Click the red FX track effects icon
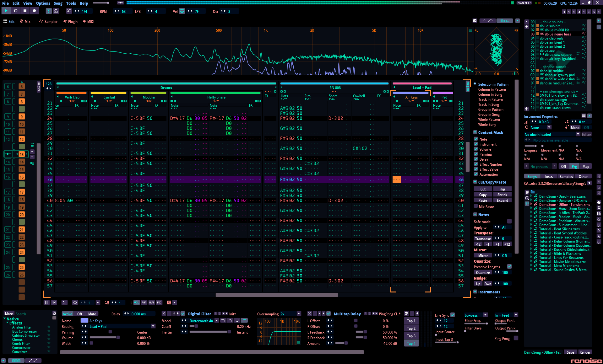Image resolution: width=603 pixels, height=364 pixels. [169, 302]
